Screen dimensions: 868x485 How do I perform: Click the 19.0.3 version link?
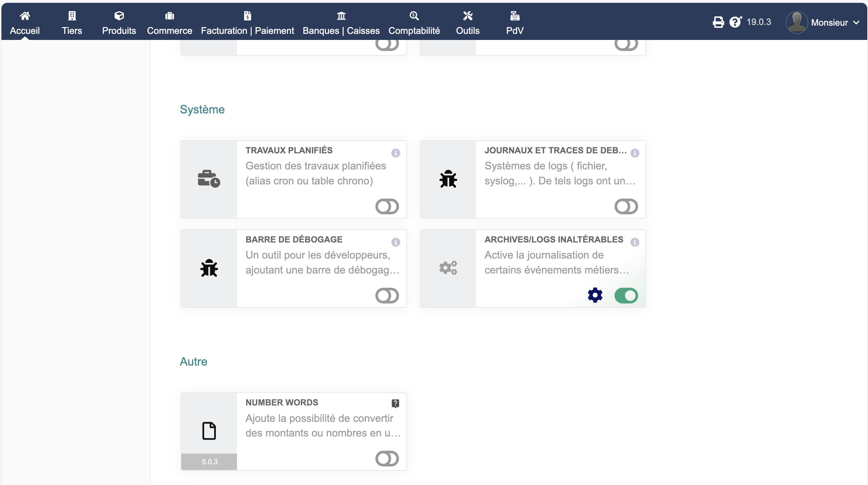pyautogui.click(x=759, y=22)
